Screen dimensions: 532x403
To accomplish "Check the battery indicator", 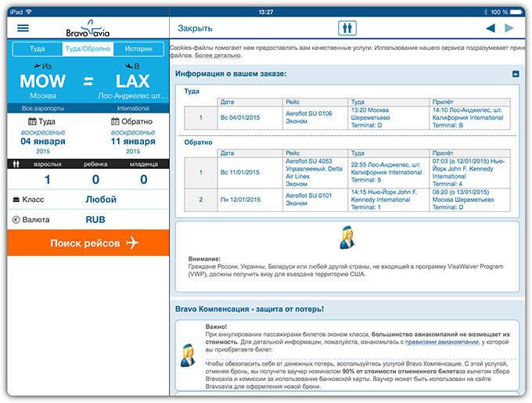I will (x=516, y=12).
